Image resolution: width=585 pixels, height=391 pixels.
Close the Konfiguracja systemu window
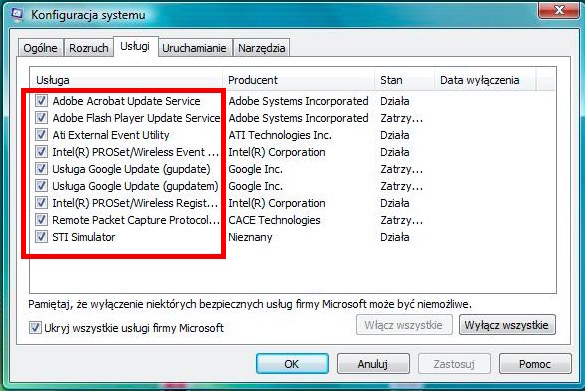coord(559,9)
